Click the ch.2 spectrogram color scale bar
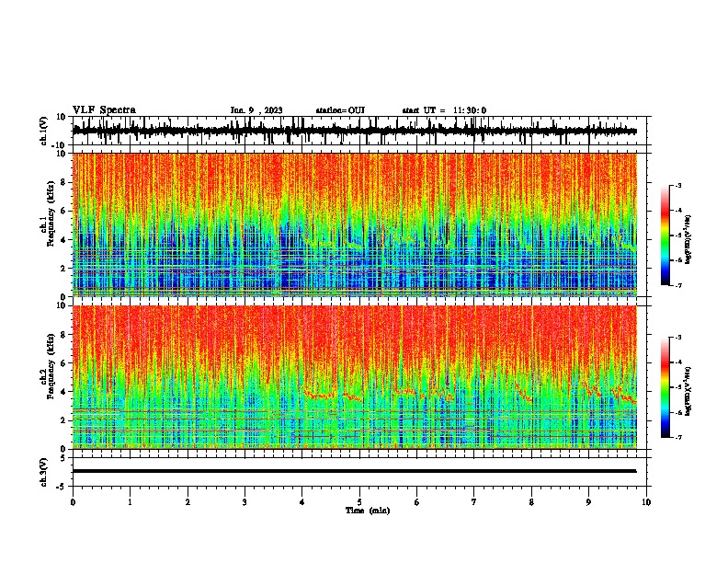The image size is (728, 563). click(665, 387)
